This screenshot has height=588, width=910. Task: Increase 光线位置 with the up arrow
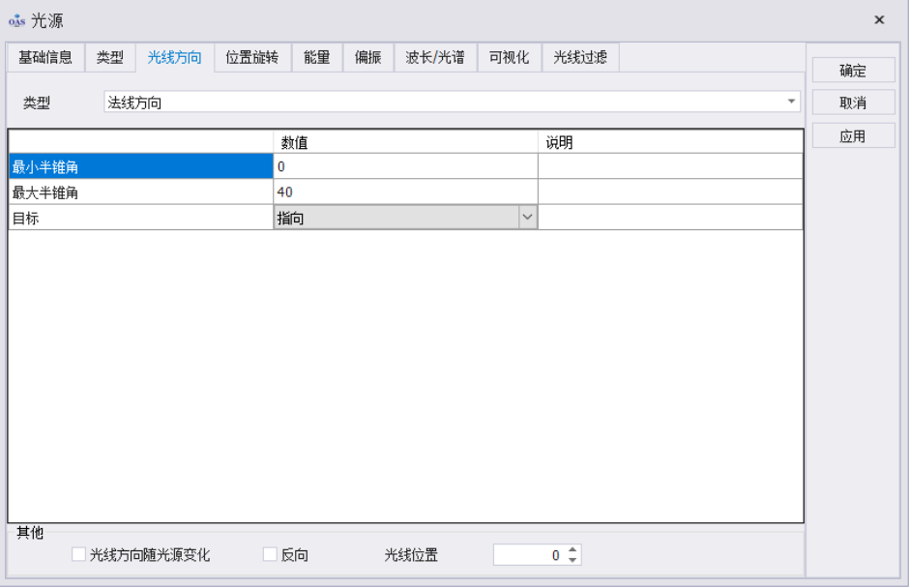[572, 549]
